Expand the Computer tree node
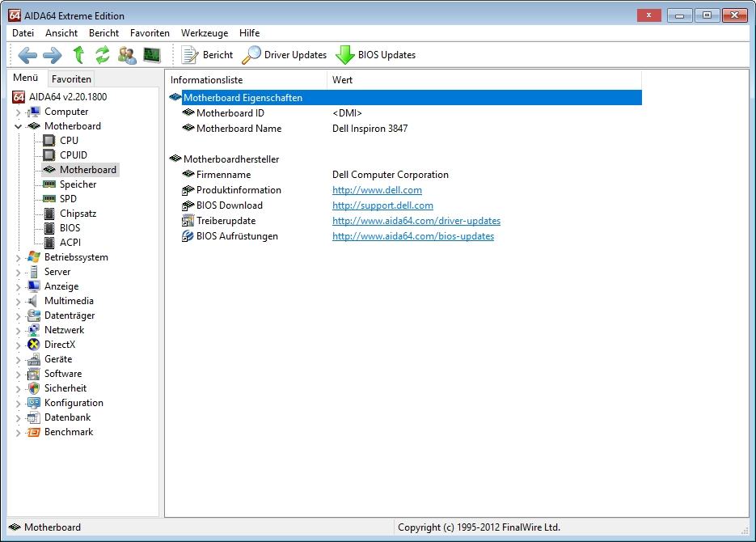This screenshot has height=542, width=756. pyautogui.click(x=19, y=112)
